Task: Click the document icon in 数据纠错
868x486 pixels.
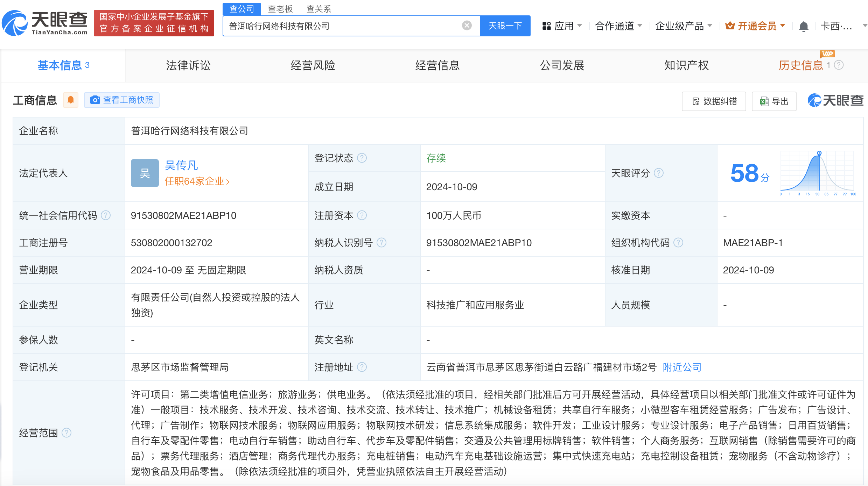Action: point(696,101)
